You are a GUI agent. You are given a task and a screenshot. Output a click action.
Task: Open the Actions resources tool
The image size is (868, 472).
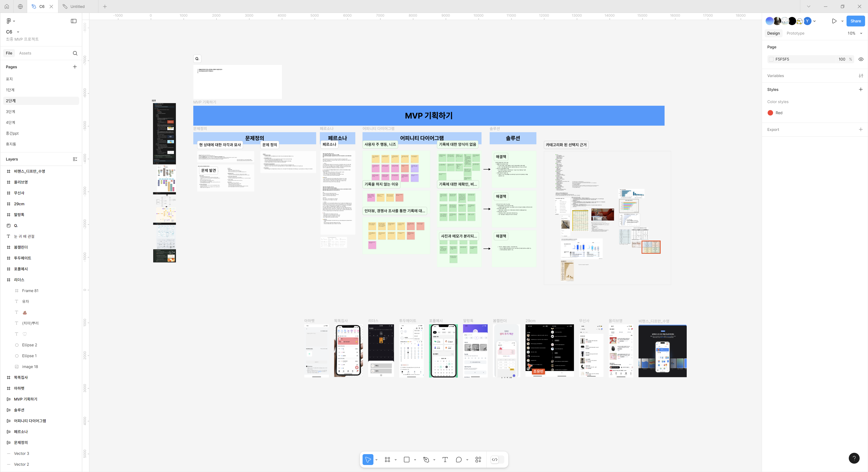(478, 460)
